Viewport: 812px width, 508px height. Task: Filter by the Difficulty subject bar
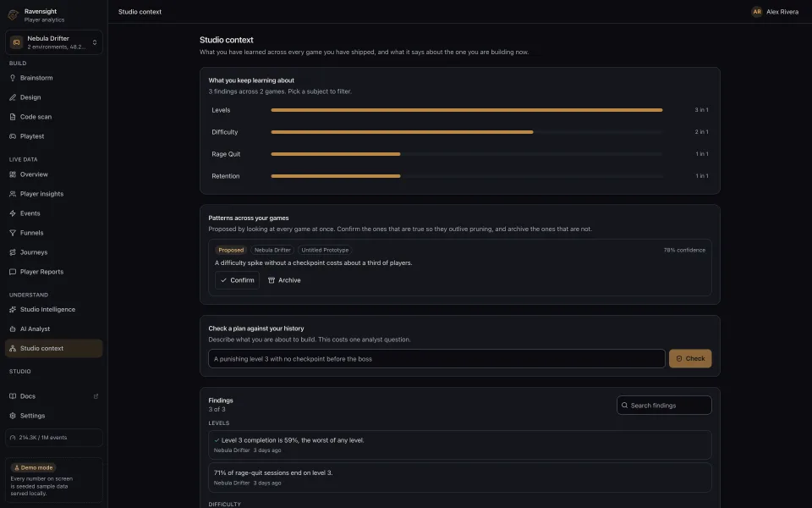click(460, 132)
